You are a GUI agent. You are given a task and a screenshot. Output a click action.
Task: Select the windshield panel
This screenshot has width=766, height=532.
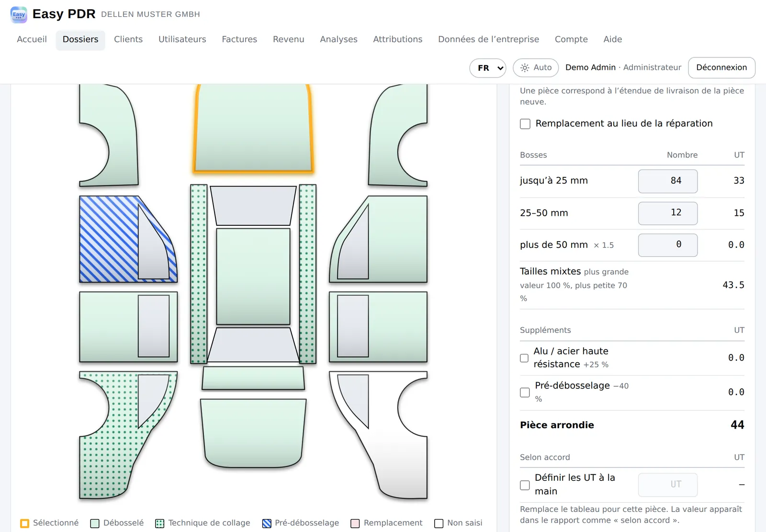click(x=253, y=206)
